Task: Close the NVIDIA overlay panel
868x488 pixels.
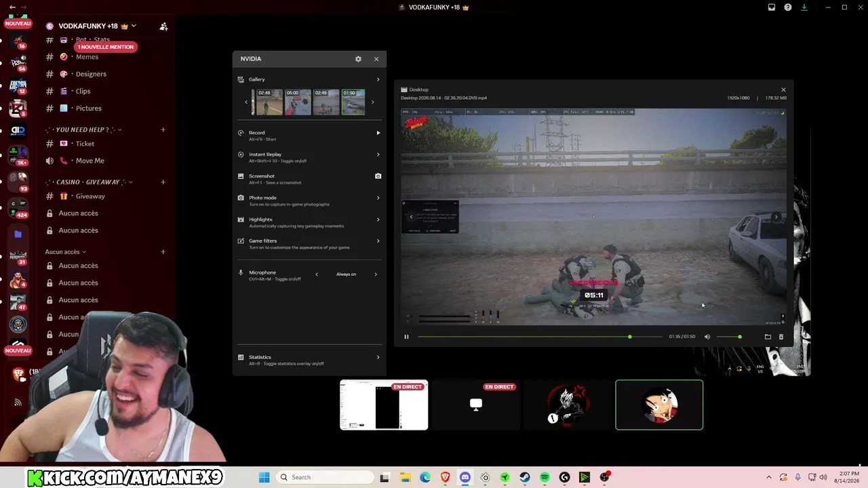Action: 376,59
